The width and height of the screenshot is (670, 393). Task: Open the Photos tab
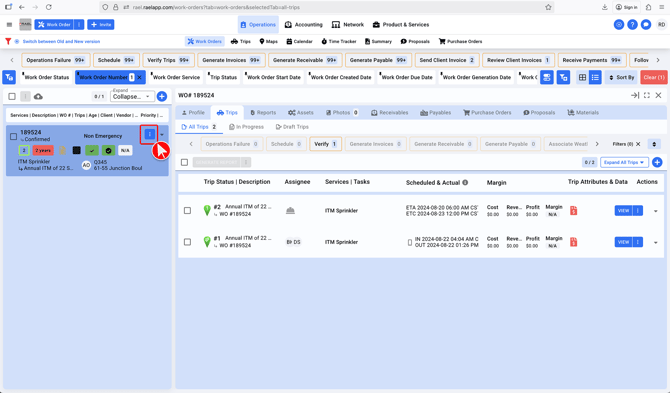pos(342,113)
